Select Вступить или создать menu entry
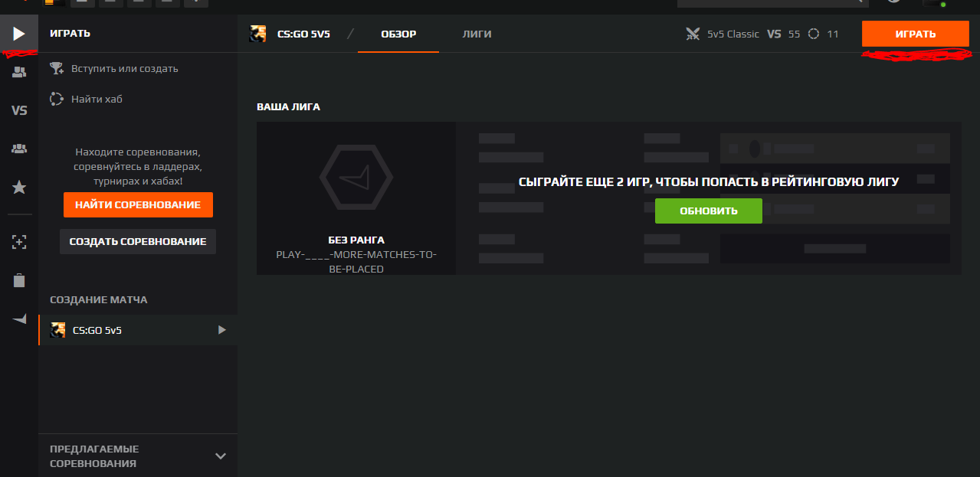This screenshot has width=980, height=477. pos(124,68)
